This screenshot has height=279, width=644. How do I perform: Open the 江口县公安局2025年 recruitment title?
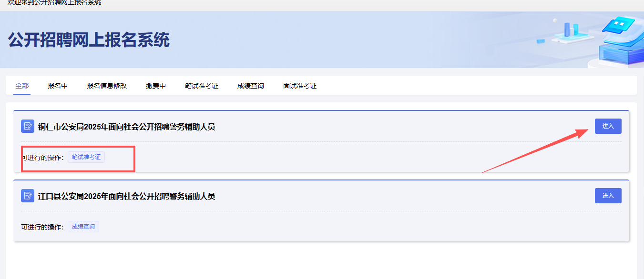tap(127, 196)
